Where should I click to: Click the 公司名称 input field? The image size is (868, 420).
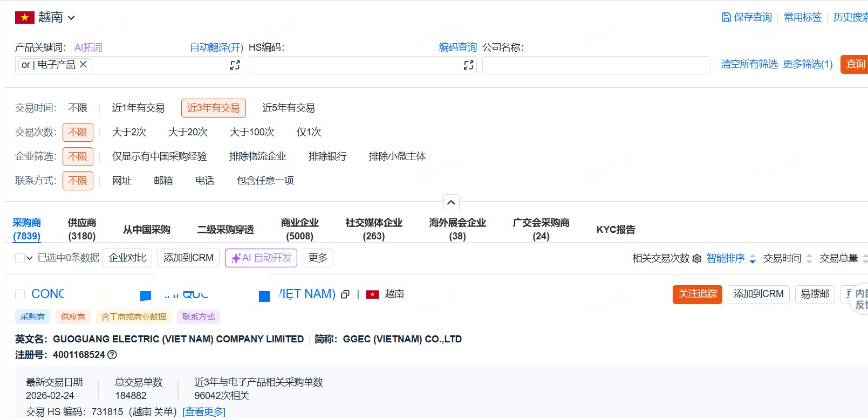click(x=596, y=65)
